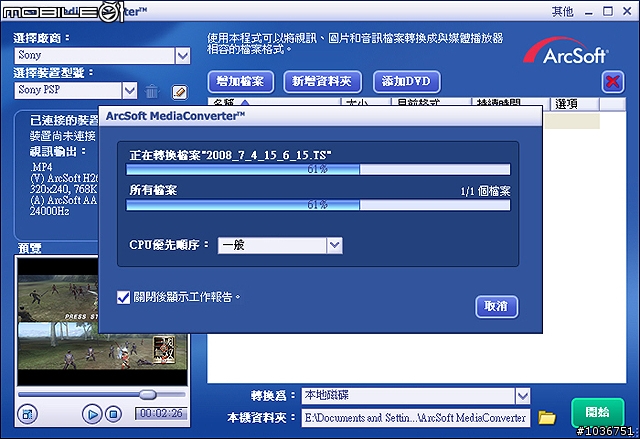Click the full-screen preview icon

click(27, 415)
